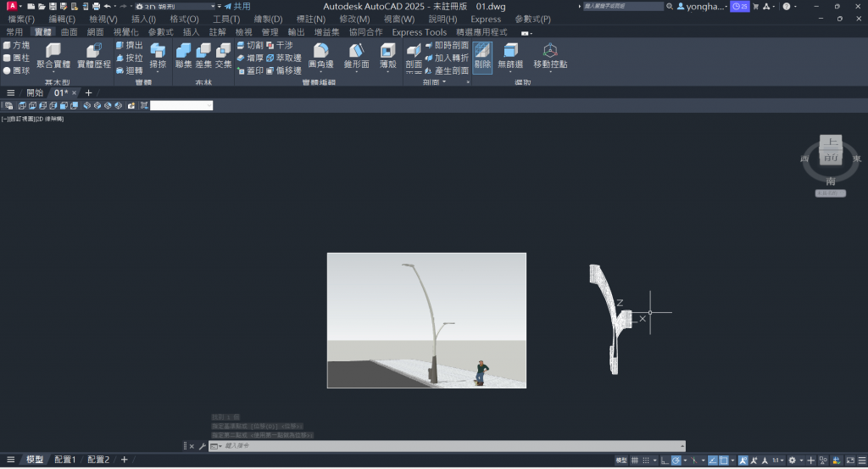Select the 方塊 (Box) solid tool

pos(17,46)
